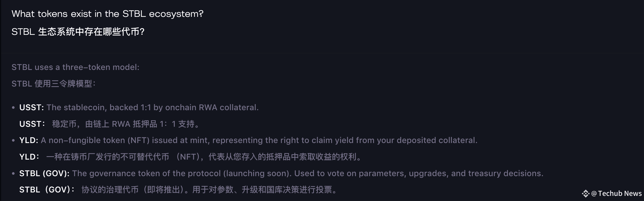Click the '@Techub News' watermark text
The image size is (644, 201).
click(x=616, y=194)
